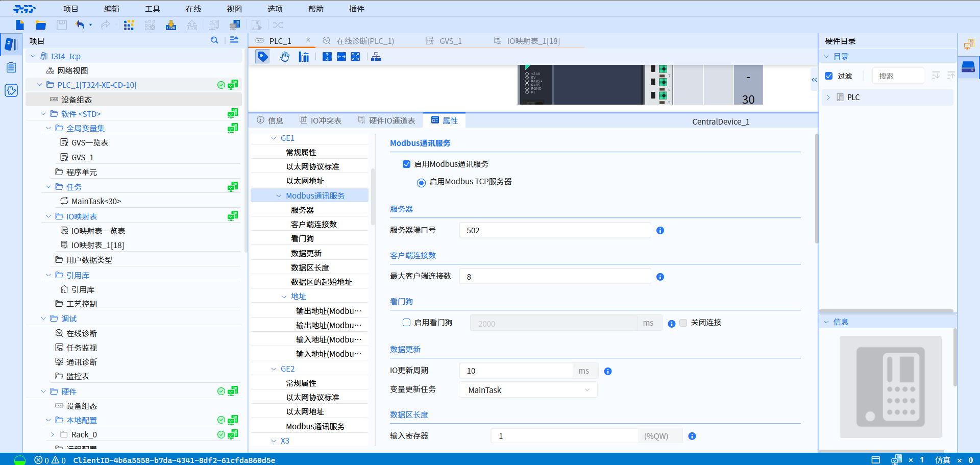The image size is (980, 465).
Task: Click the download-to-PLC toolbar icon
Action: point(171,25)
